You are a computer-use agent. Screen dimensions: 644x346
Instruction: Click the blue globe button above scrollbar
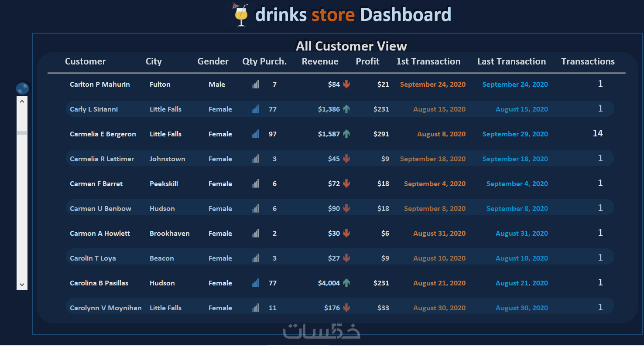tap(22, 88)
